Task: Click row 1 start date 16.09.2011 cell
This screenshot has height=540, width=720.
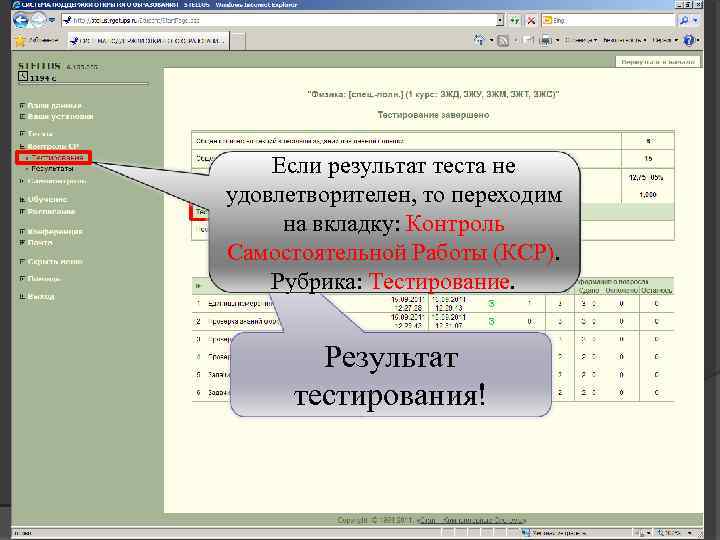Action: pyautogui.click(x=407, y=304)
